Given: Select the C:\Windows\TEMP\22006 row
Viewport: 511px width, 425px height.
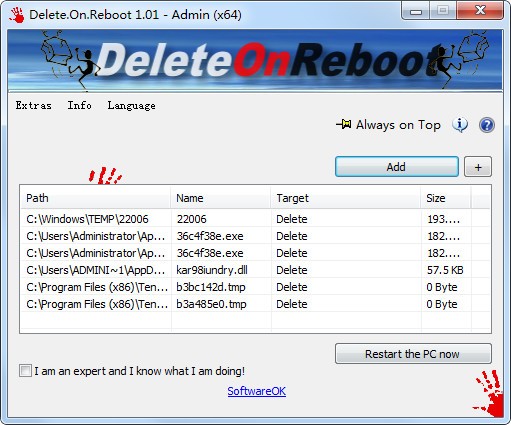Looking at the screenshot, I should pyautogui.click(x=255, y=219).
